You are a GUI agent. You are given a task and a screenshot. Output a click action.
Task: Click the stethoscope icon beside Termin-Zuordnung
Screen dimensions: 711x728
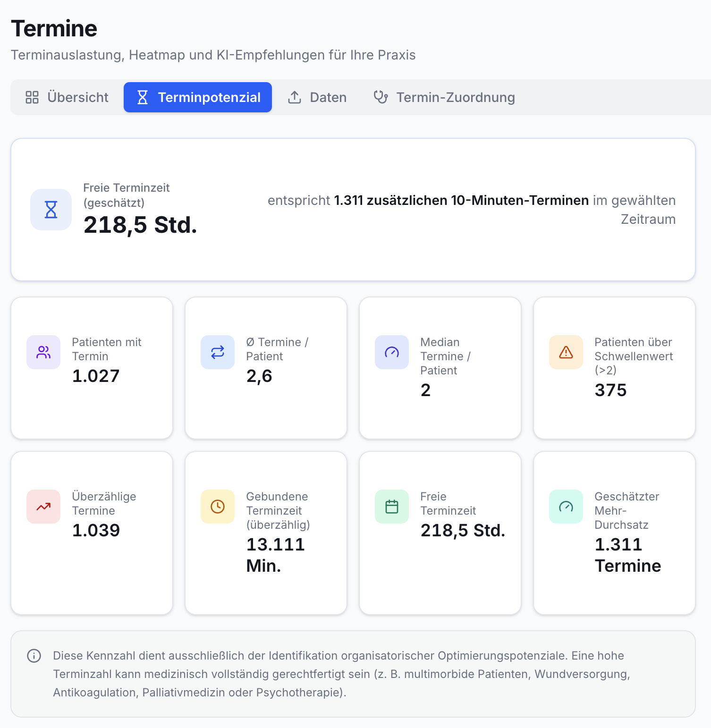[x=381, y=97]
